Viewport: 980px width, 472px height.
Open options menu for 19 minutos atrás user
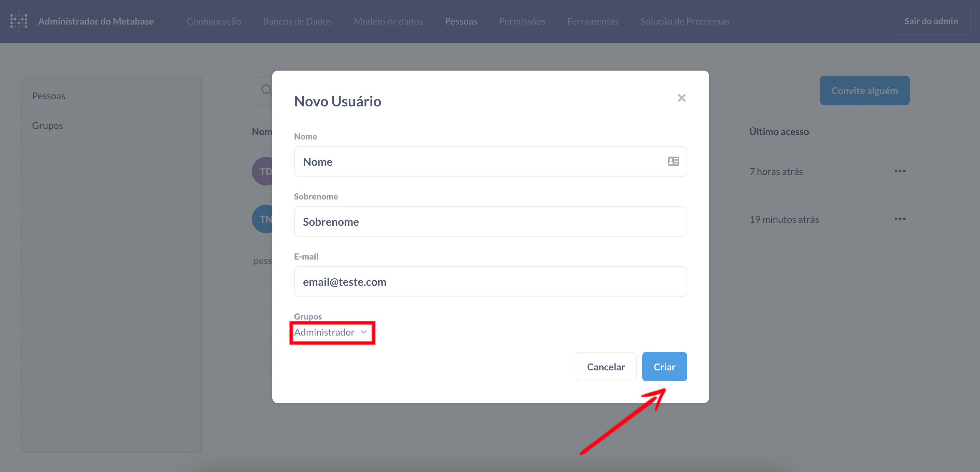coord(900,219)
